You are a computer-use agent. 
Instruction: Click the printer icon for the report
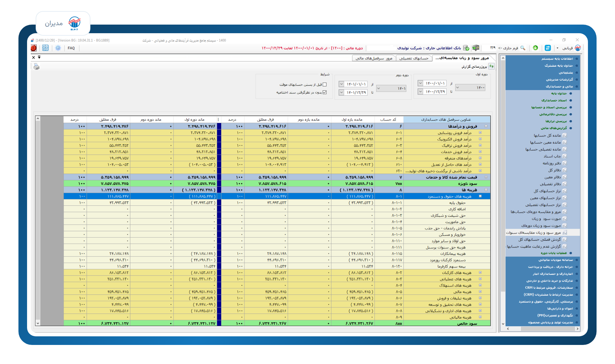point(37,67)
